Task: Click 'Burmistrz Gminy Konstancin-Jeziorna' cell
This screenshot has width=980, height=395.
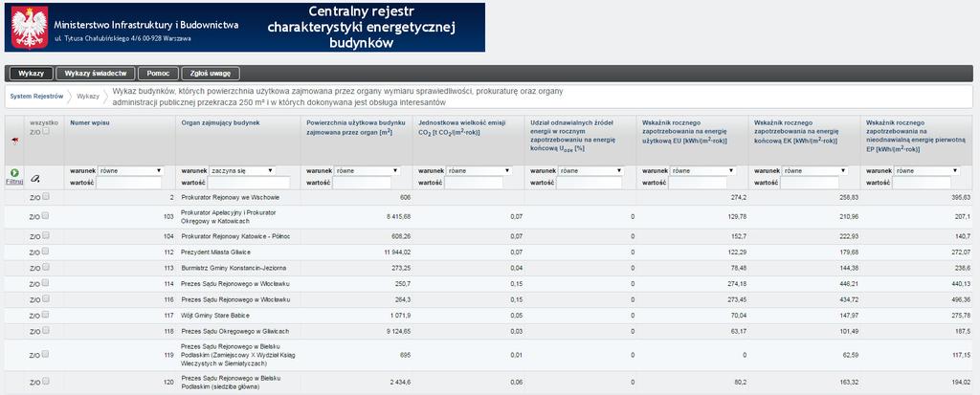Action: 234,268
